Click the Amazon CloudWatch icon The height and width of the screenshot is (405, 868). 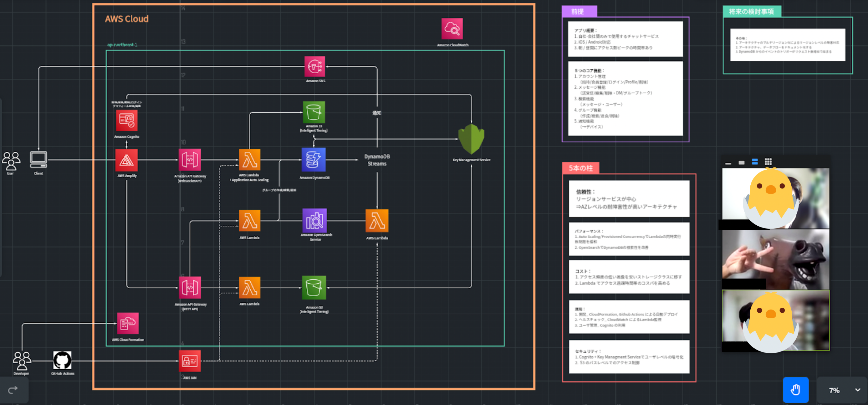click(x=452, y=29)
